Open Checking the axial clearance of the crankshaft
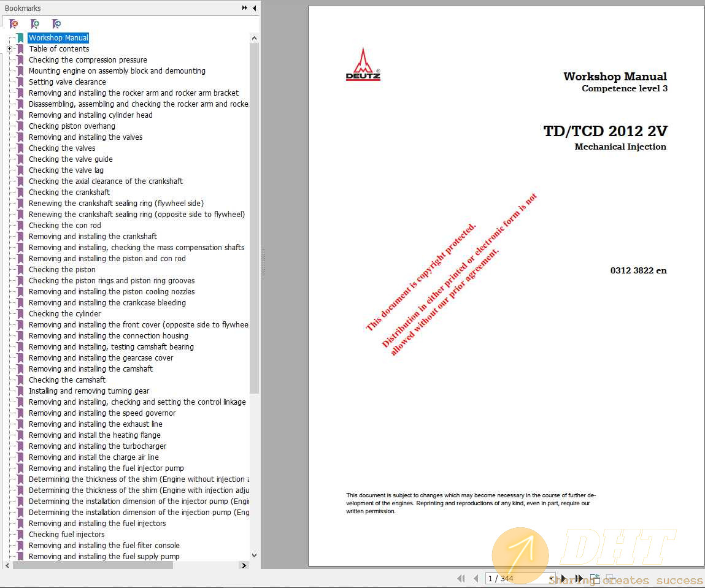 106,181
